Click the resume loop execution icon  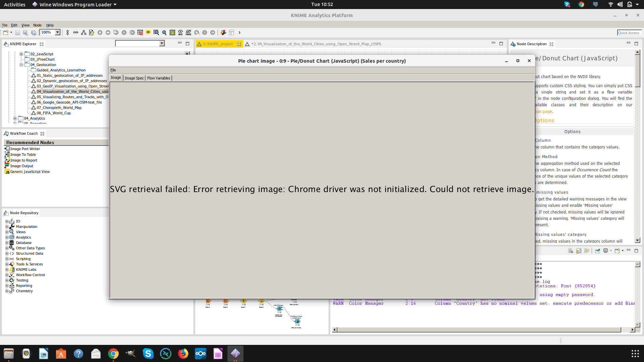point(213,33)
